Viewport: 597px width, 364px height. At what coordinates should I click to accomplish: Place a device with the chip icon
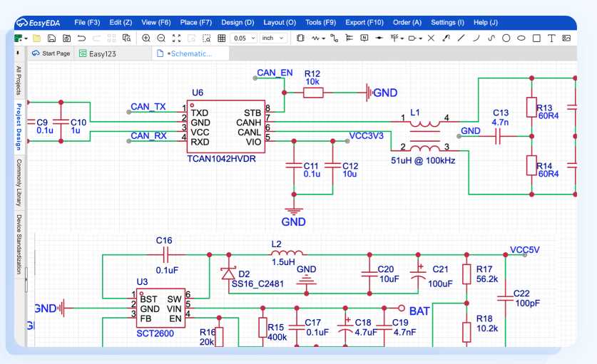coord(300,38)
